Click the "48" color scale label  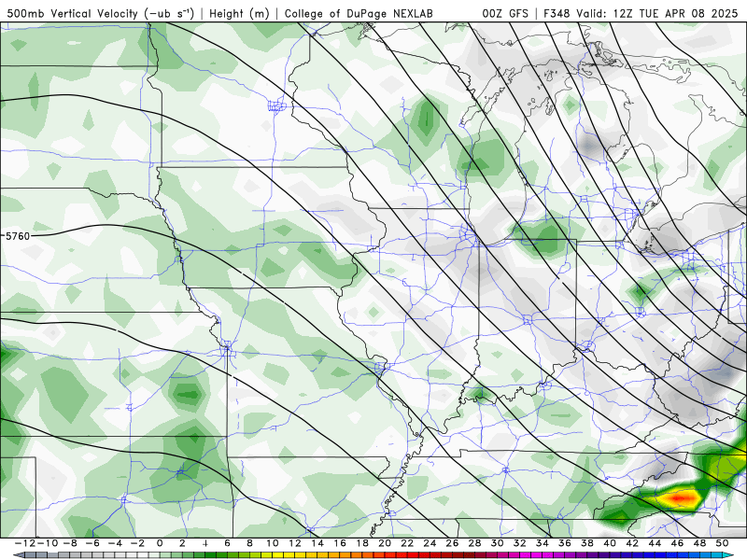[x=699, y=543]
